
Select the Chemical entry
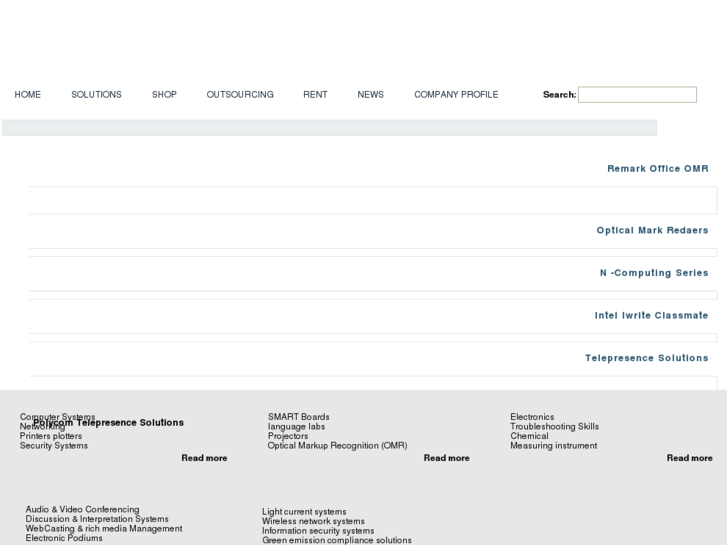529,436
